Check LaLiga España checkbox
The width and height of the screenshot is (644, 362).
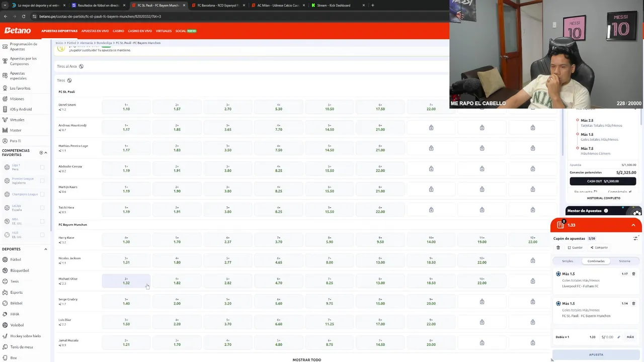(42, 208)
